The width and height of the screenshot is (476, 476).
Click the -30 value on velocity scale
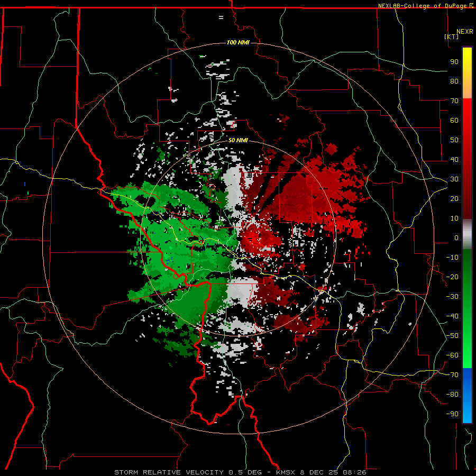[452, 297]
